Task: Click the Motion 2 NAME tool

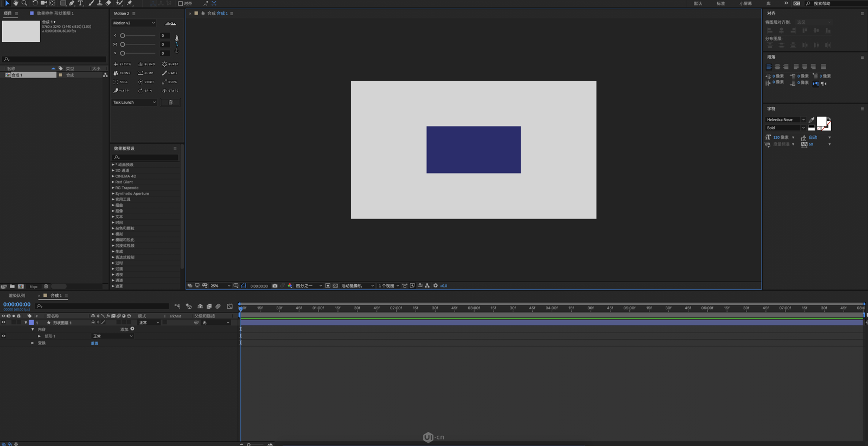Action: (x=170, y=73)
